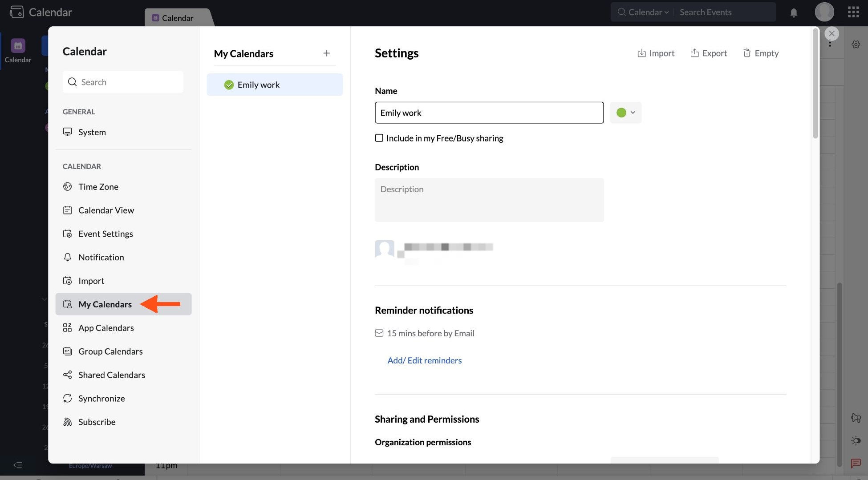The width and height of the screenshot is (868, 480).
Task: Select Shared Calendars in sidebar
Action: tap(112, 375)
